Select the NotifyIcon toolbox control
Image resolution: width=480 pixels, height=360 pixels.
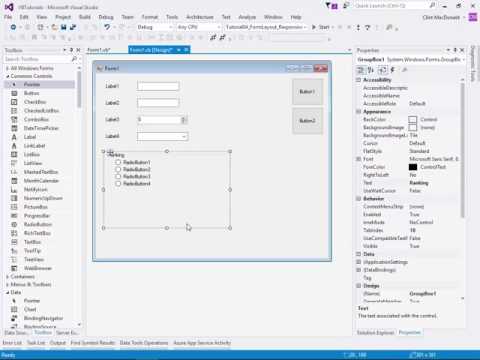(35, 189)
